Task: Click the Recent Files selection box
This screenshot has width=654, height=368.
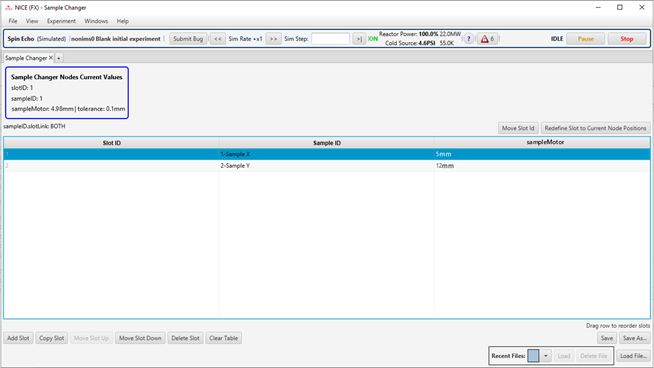Action: click(x=533, y=356)
